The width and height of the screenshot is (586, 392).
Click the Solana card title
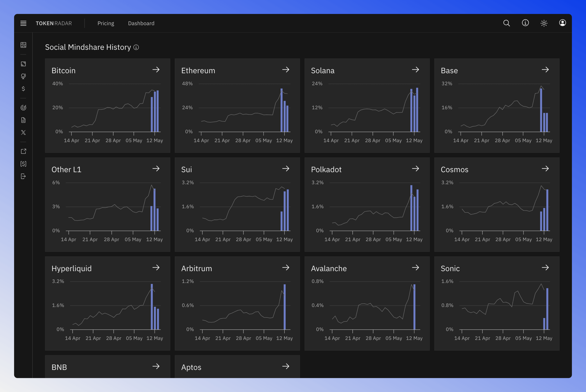tap(322, 71)
